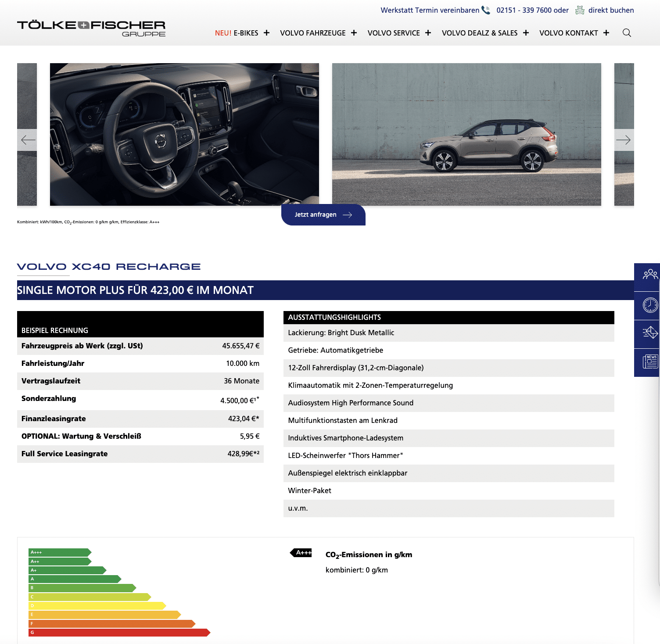
Task: Click the VOLVO XC40 RECHARGE heading
Action: 109,267
